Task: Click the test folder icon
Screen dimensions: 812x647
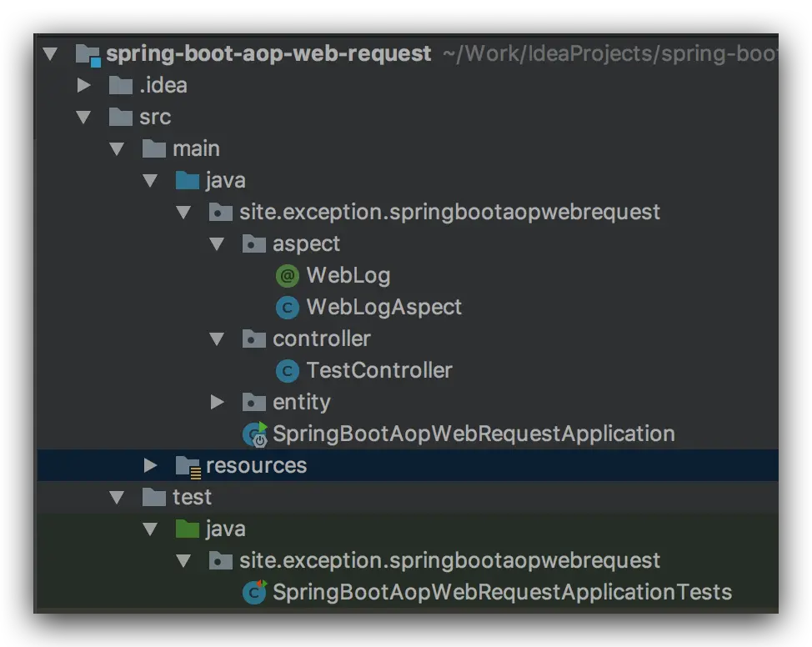Action: click(x=153, y=497)
